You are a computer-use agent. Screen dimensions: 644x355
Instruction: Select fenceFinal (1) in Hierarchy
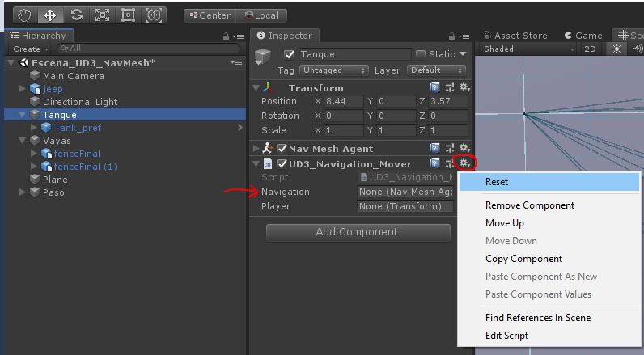(85, 167)
